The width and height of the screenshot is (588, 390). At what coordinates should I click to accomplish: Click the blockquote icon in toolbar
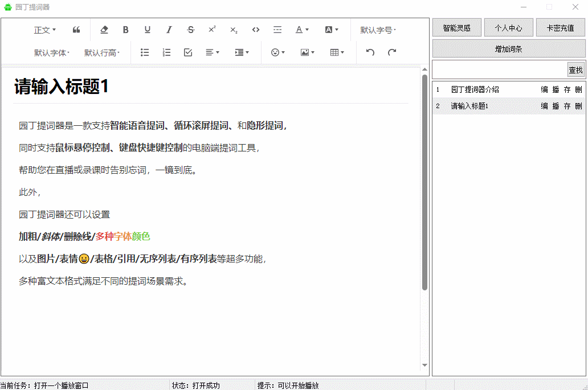[76, 30]
